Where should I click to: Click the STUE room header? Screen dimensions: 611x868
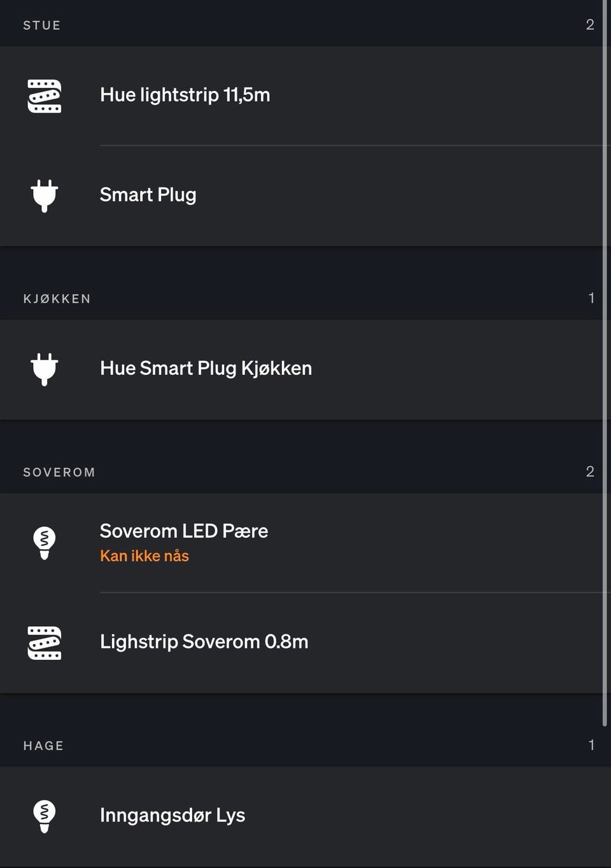pos(42,25)
